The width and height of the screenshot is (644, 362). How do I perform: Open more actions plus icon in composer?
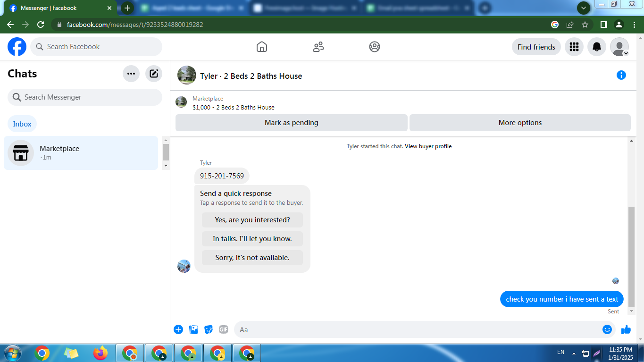tap(178, 329)
